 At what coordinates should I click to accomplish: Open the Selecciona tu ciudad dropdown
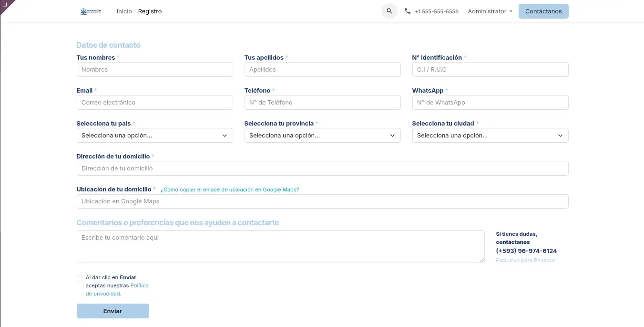click(x=491, y=136)
